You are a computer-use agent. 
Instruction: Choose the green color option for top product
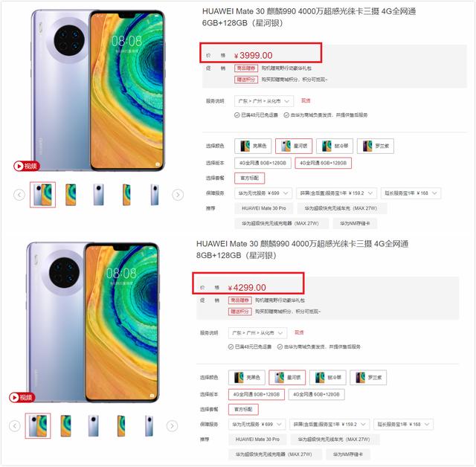pyautogui.click(x=335, y=146)
